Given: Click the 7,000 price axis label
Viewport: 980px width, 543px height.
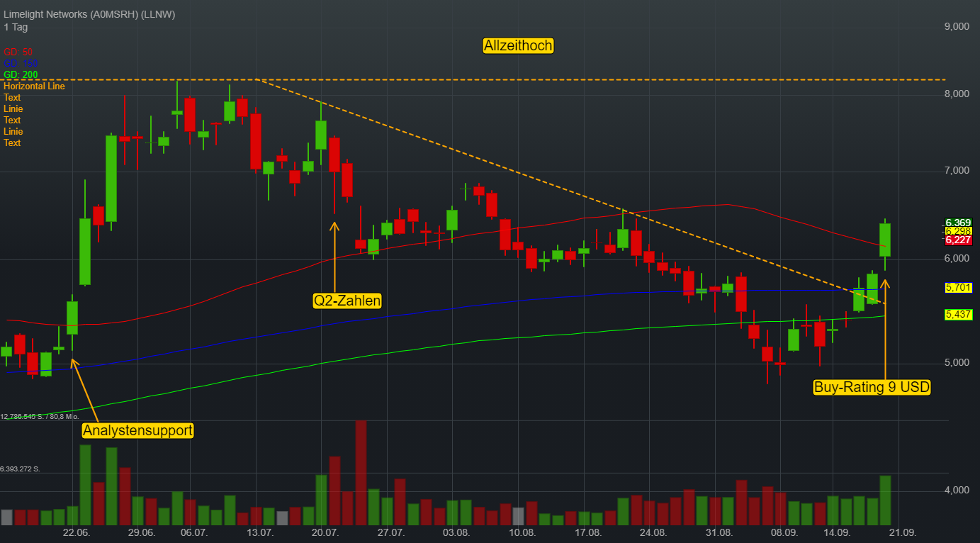Looking at the screenshot, I should 957,171.
